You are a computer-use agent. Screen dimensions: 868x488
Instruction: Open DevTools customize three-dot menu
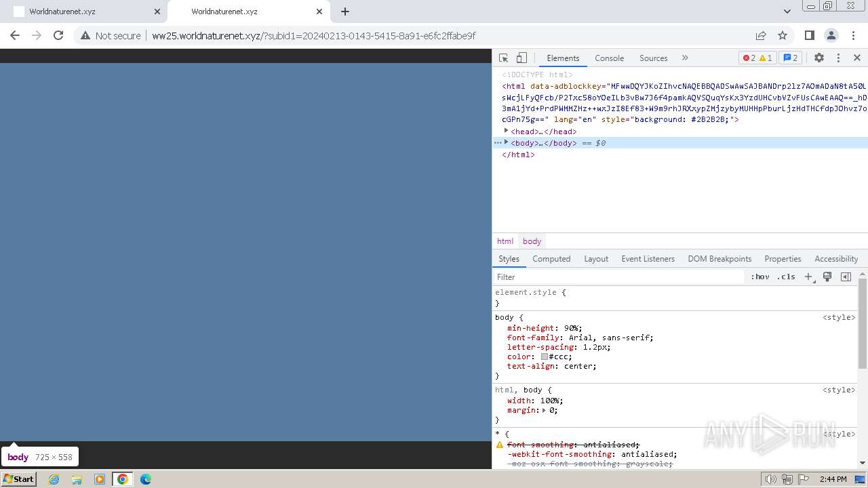[x=838, y=58]
